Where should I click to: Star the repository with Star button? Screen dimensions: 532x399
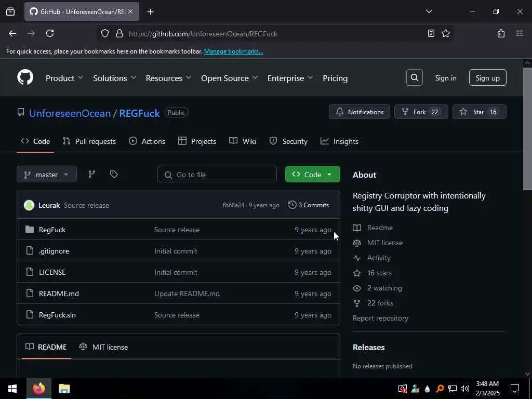479,112
